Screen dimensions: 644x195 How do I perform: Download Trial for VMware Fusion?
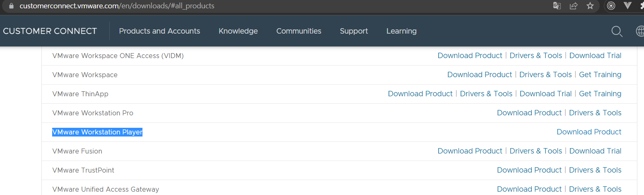pos(596,151)
